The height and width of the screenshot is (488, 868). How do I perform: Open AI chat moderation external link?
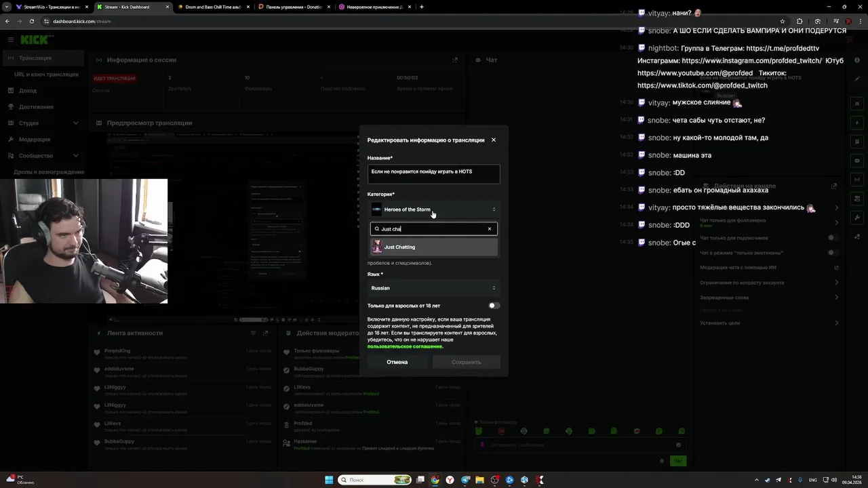click(x=836, y=268)
